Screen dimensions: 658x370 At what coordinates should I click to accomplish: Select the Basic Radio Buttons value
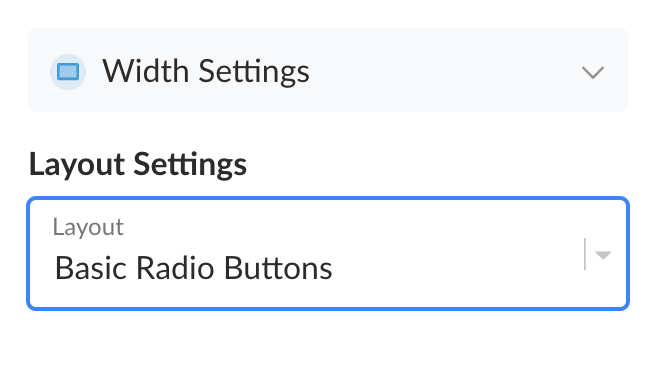[193, 268]
